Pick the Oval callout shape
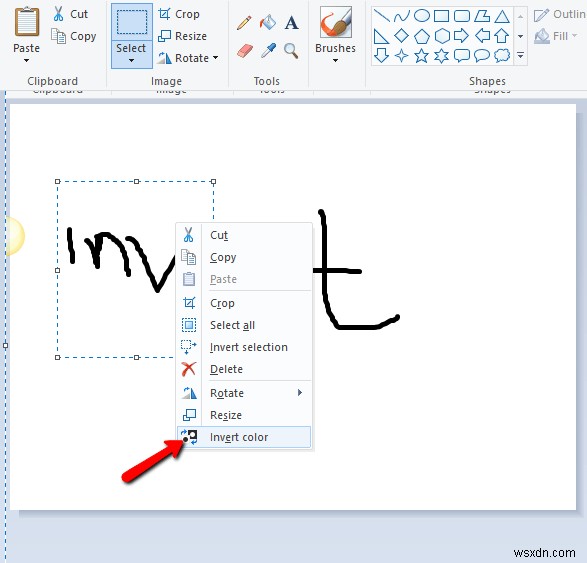 (x=482, y=56)
